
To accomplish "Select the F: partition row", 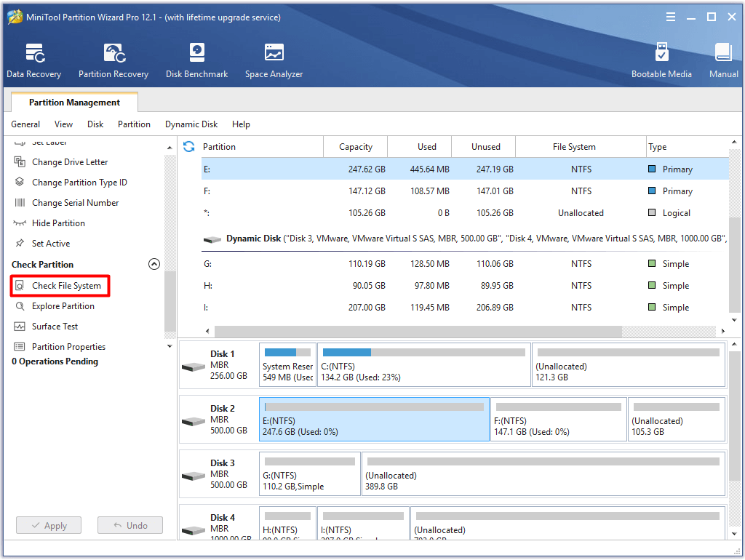I will [x=465, y=191].
